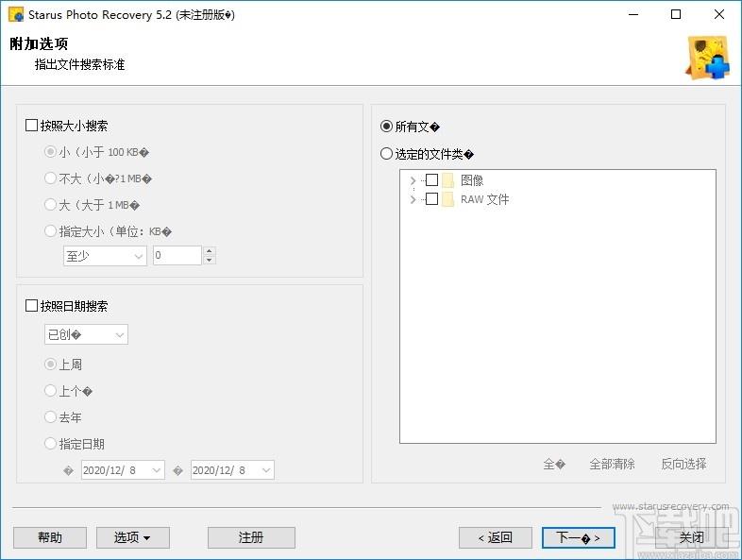The image size is (742, 560).
Task: Choose the 不大 size radio under 1 MB
Action: point(50,178)
